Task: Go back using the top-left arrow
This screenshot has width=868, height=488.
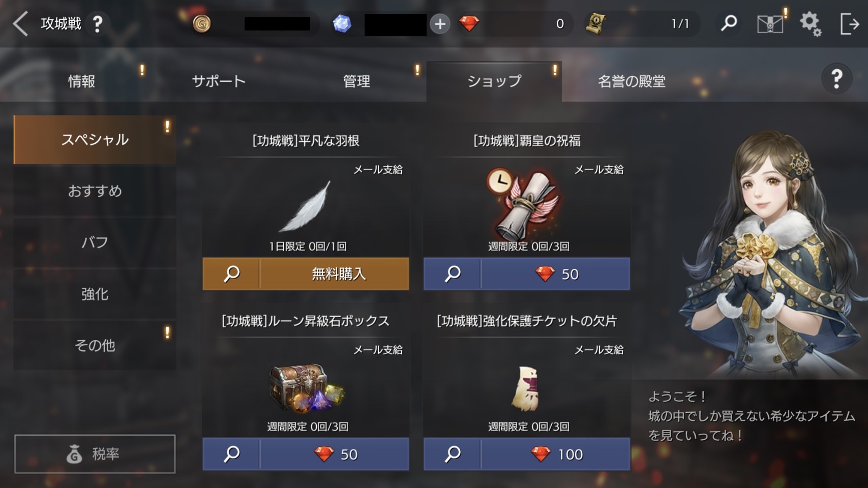Action: point(21,24)
